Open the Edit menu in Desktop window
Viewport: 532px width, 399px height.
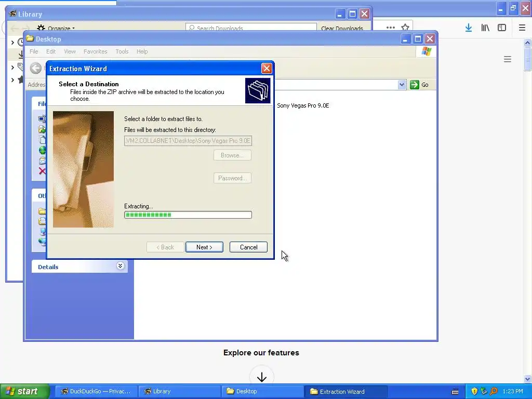click(x=51, y=51)
